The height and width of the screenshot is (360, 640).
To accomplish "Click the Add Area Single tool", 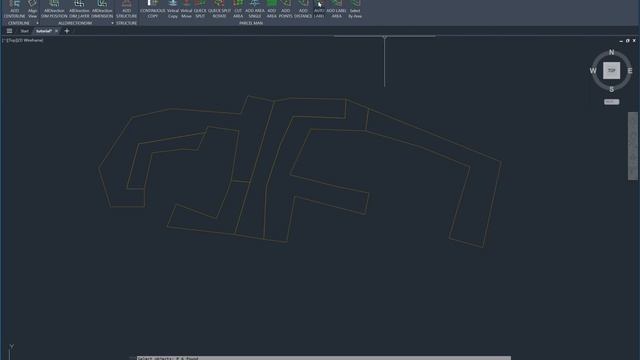I will (255, 9).
